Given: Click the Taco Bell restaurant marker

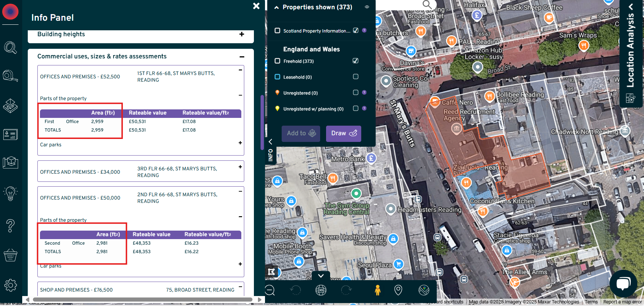Looking at the screenshot, I should [333, 178].
